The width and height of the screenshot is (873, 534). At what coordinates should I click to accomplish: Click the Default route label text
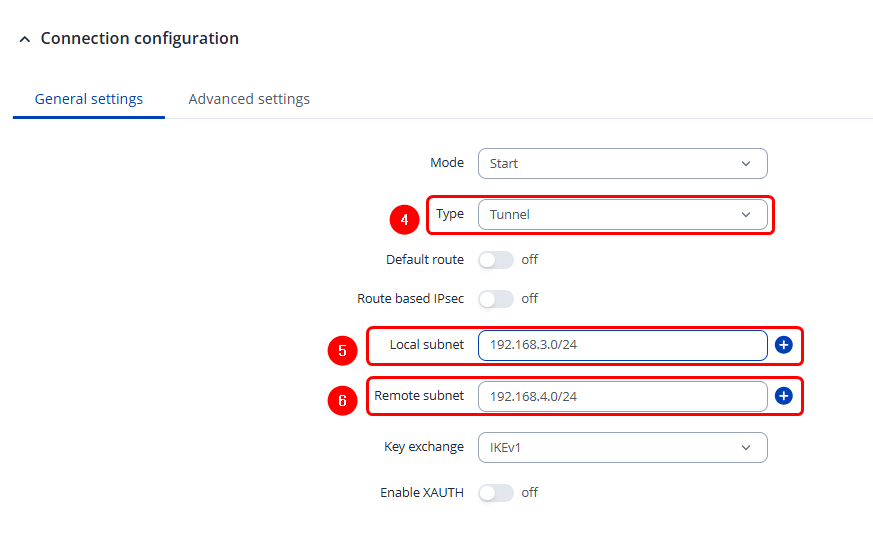click(x=425, y=260)
